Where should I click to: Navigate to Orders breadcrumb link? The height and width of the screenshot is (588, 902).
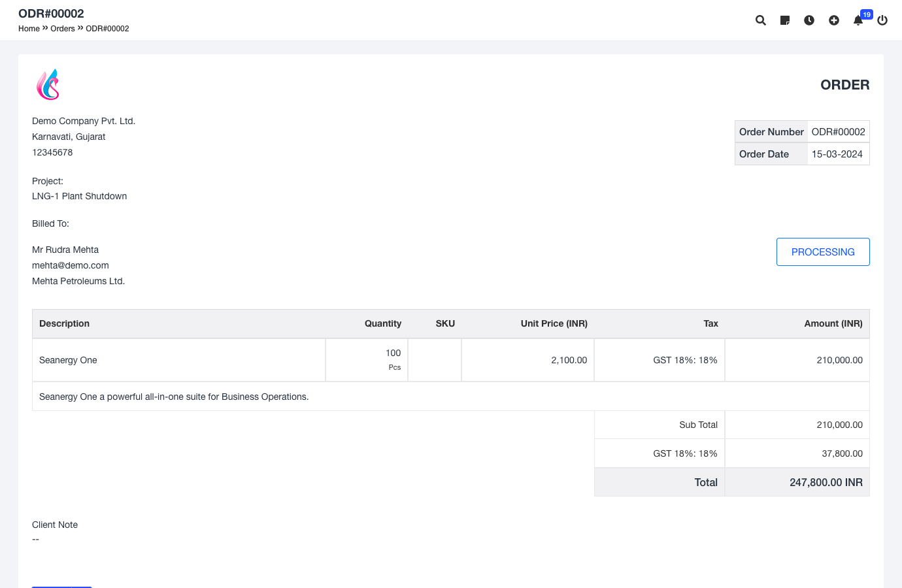(63, 29)
